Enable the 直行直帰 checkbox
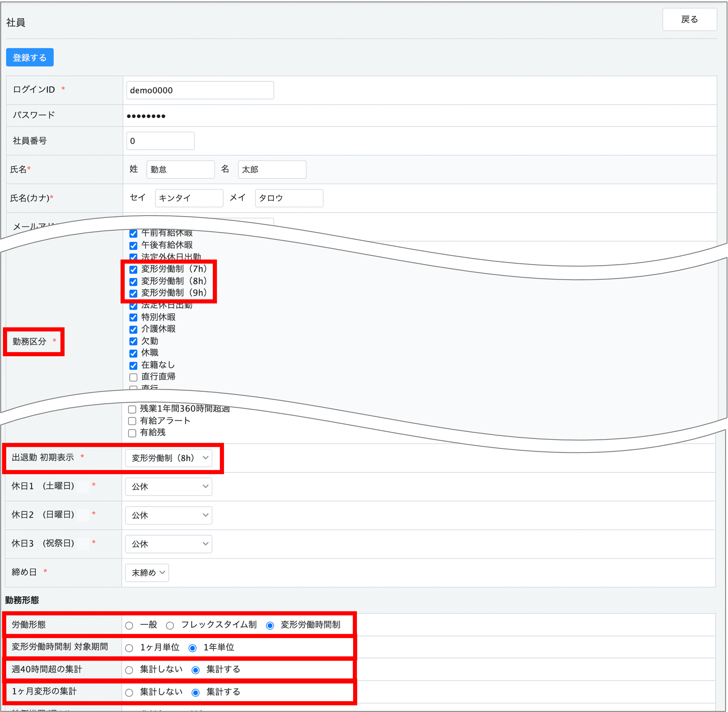The height and width of the screenshot is (712, 728). 134,377
